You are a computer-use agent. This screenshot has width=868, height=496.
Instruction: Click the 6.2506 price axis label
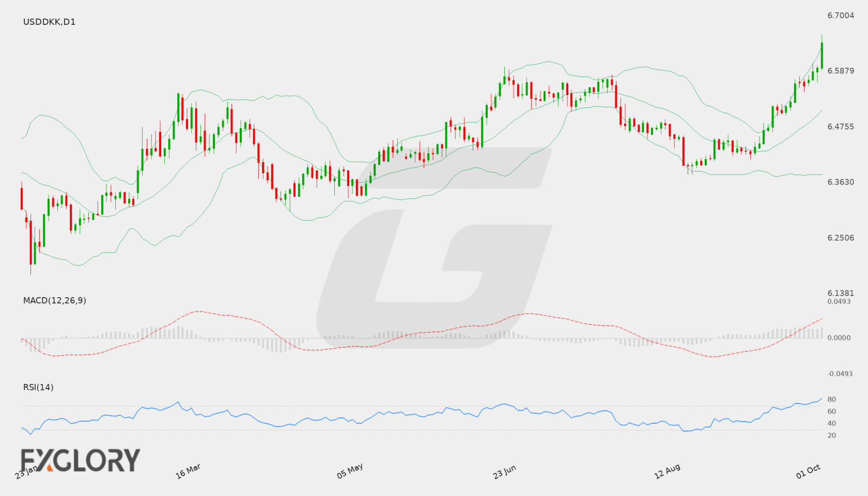841,238
